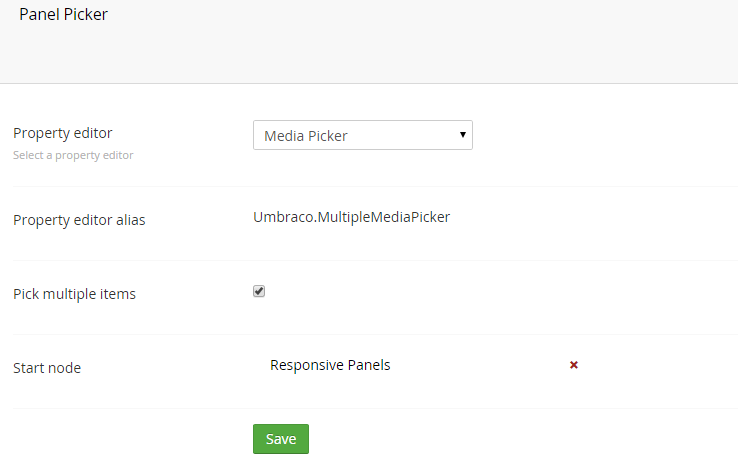Toggle the Pick multiple items checkbox

(259, 291)
